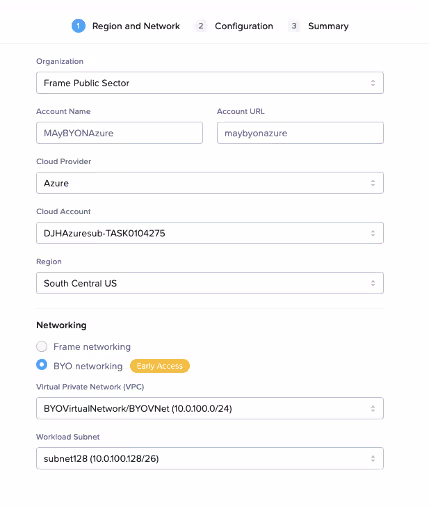Select the BYO networking radio button
This screenshot has width=429, height=507.
coord(42,365)
